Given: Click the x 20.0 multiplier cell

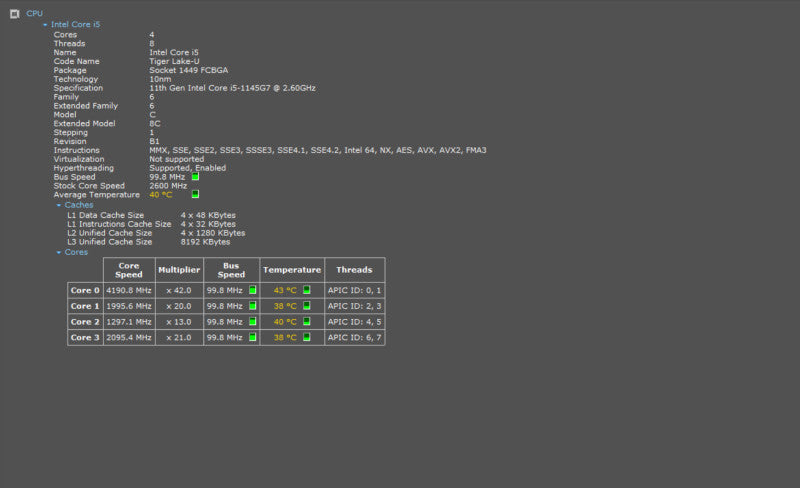Looking at the screenshot, I should tap(179, 306).
